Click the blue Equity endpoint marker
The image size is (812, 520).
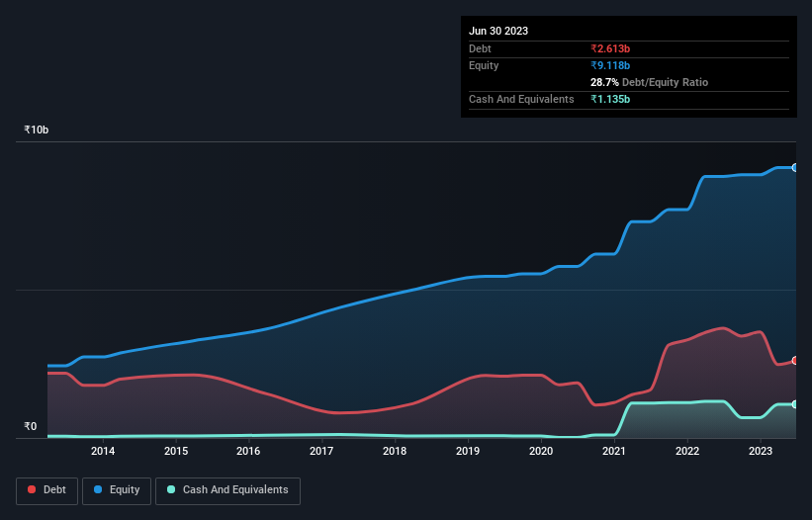click(795, 168)
